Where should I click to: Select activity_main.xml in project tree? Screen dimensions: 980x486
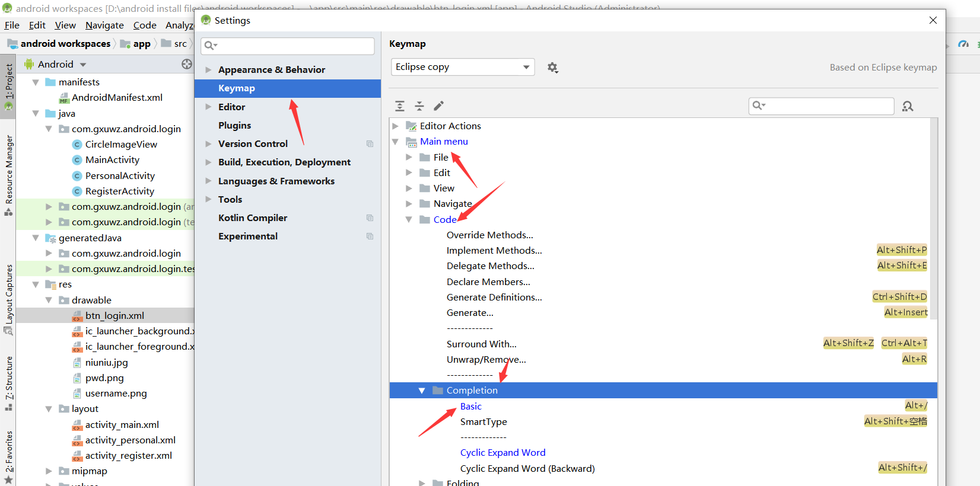(x=122, y=425)
